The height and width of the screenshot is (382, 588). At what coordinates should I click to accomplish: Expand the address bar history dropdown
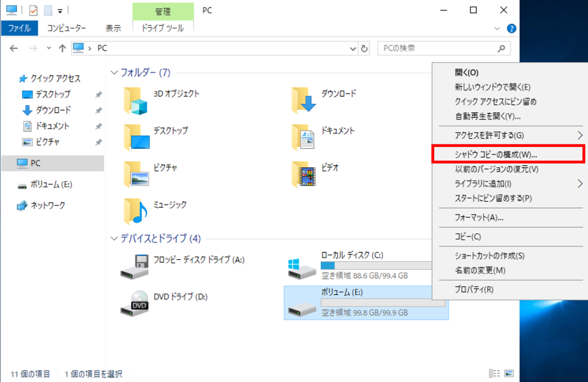tap(353, 48)
